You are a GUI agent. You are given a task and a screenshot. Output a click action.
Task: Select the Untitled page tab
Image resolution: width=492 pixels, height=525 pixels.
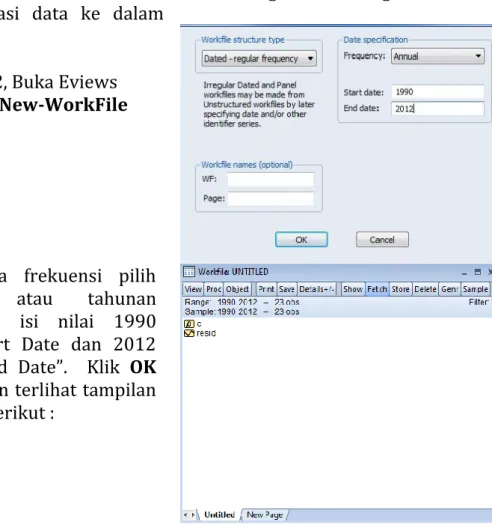219,515
